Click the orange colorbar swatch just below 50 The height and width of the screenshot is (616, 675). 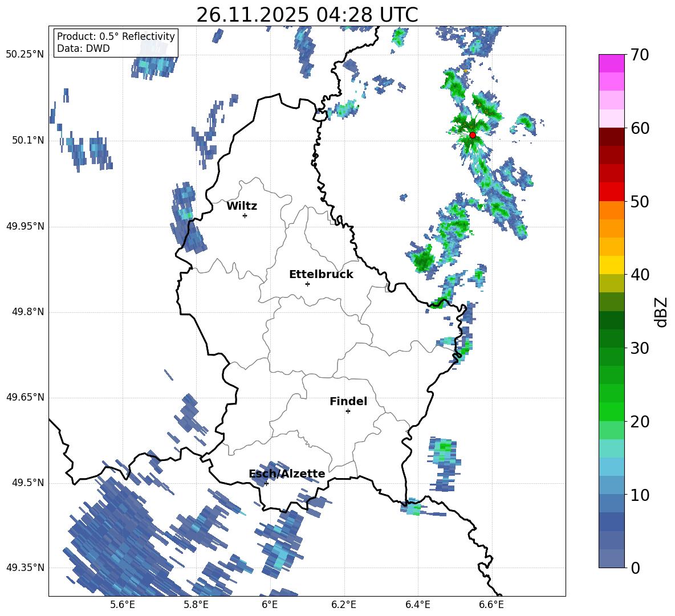611,210
